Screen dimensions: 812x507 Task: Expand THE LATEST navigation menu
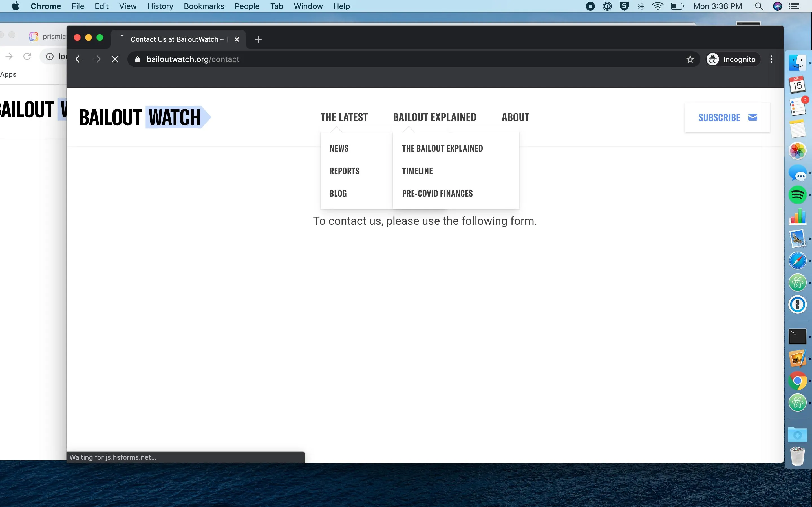344,117
